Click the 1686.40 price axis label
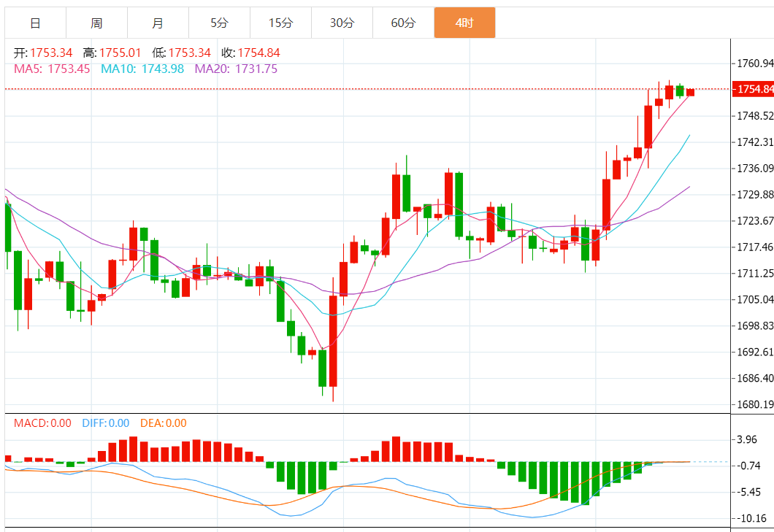The image size is (774, 532). point(755,378)
